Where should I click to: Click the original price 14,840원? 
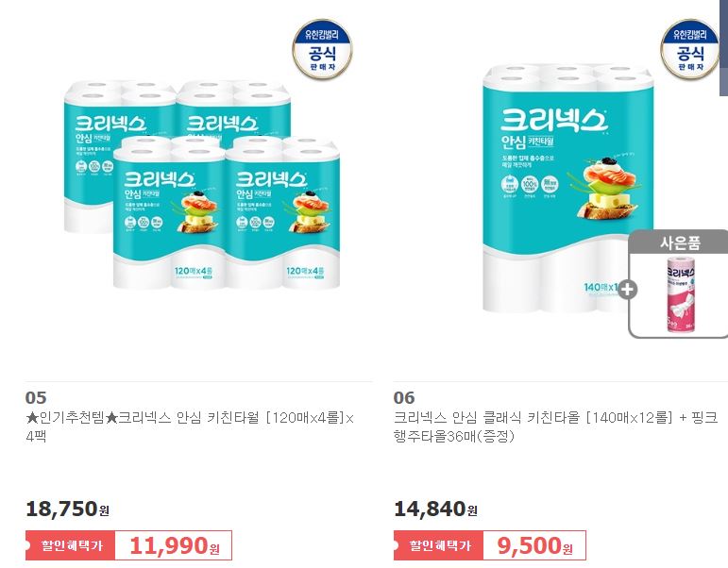tap(435, 510)
